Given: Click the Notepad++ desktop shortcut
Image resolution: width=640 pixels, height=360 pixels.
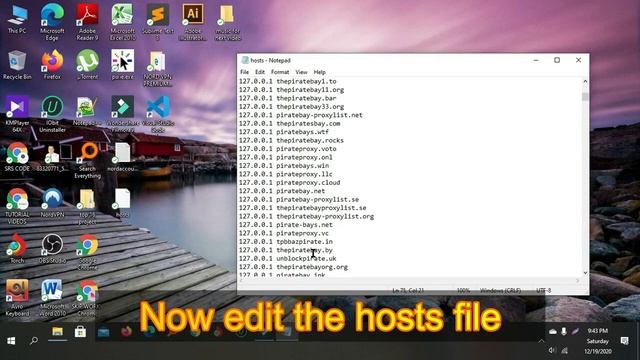Looking at the screenshot, I should pyautogui.click(x=87, y=111).
